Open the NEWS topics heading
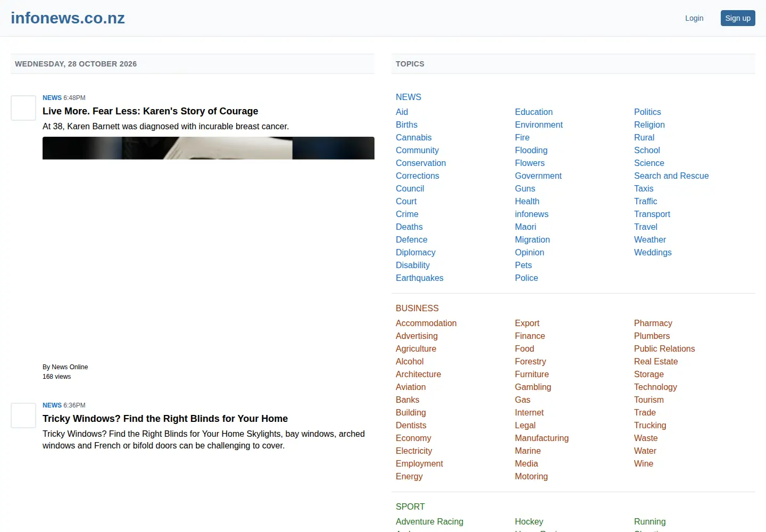The image size is (766, 532). (x=409, y=97)
